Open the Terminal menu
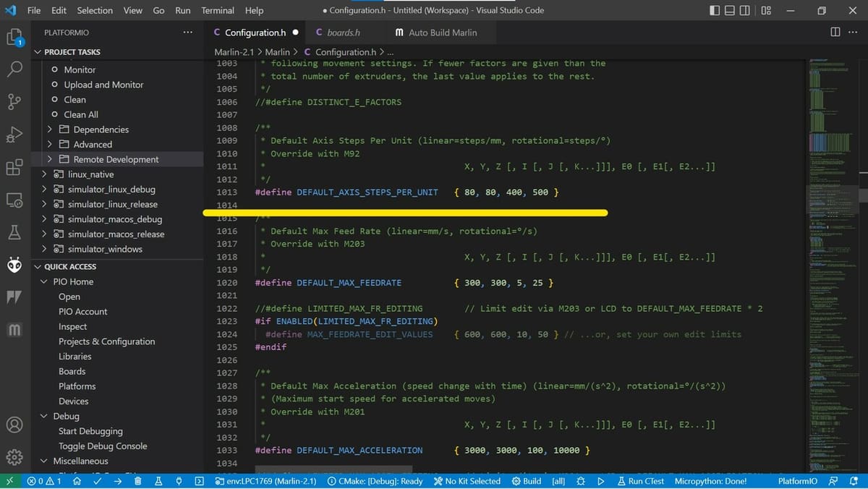Screen dimensions: 868x489 [218, 11]
